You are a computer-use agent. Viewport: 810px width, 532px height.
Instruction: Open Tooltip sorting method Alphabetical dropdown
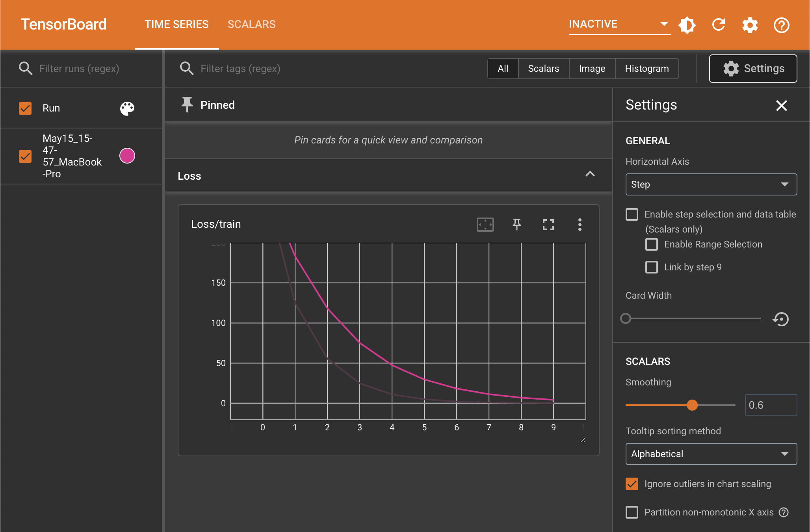(x=711, y=454)
